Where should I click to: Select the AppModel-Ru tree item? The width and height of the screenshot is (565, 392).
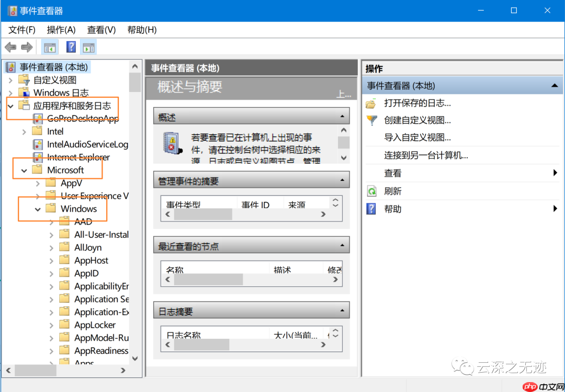[x=101, y=338]
